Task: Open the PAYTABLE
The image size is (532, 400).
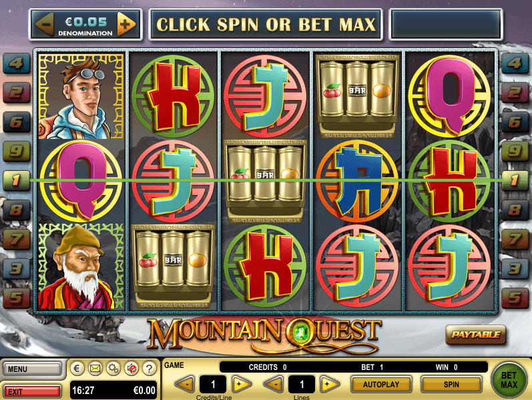Action: [x=476, y=335]
